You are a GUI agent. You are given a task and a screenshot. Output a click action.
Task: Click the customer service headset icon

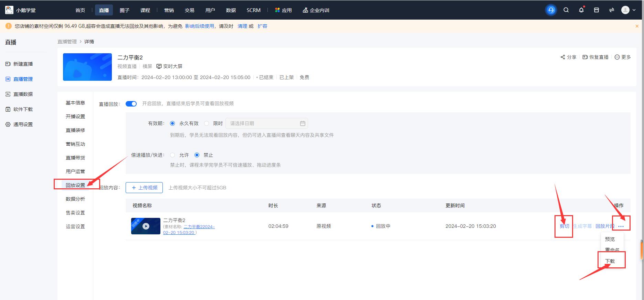(551, 10)
